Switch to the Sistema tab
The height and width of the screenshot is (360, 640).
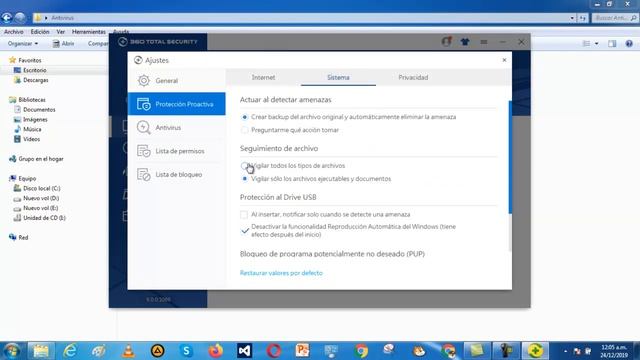click(338, 77)
